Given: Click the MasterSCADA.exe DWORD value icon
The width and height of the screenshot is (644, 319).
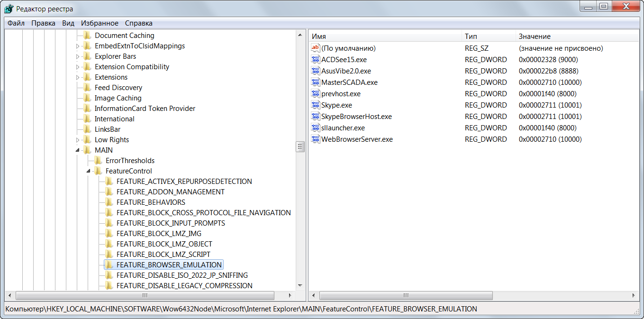Looking at the screenshot, I should [316, 82].
